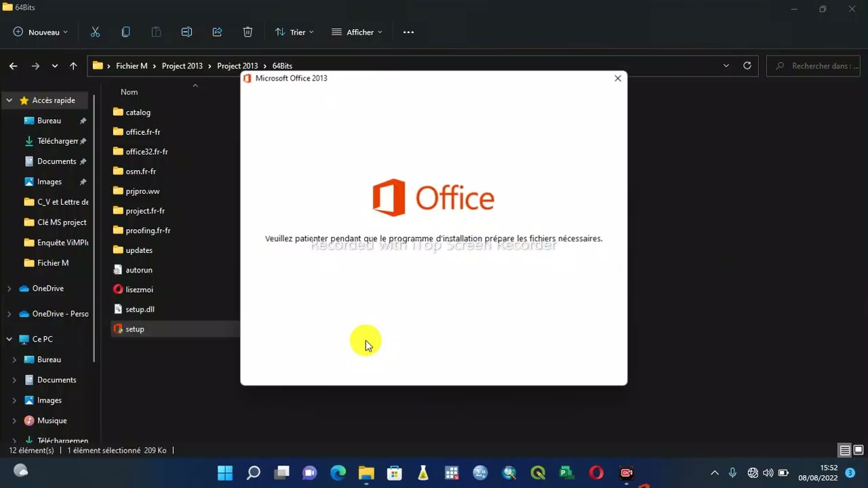Open pinned Documents in Accès rapide
This screenshot has width=868, height=488.
coord(49,161)
